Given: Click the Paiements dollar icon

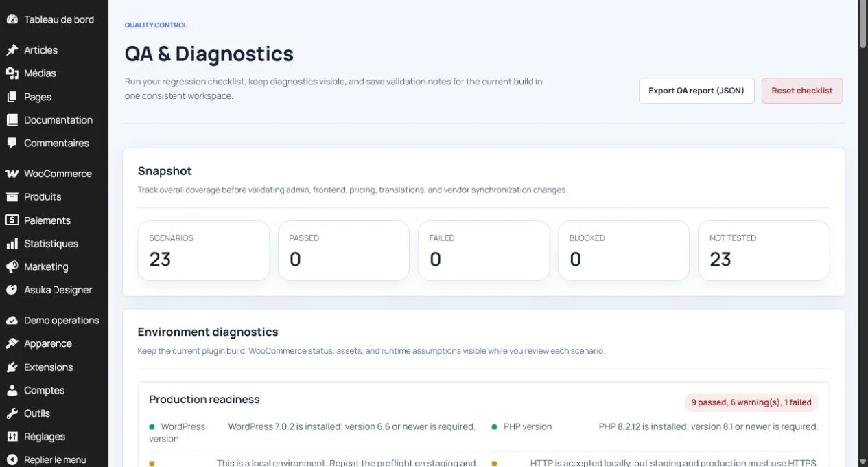Looking at the screenshot, I should (12, 220).
